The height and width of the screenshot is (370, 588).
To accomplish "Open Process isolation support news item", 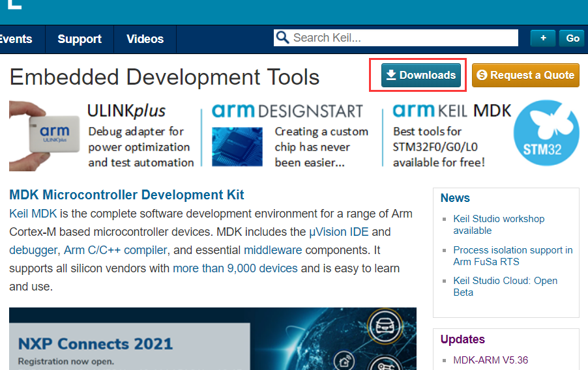I will pos(513,255).
